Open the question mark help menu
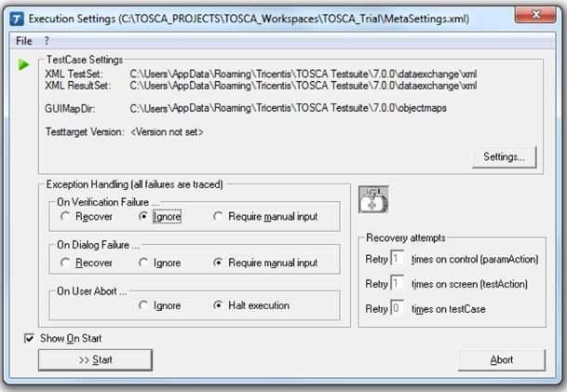The image size is (567, 392). 47,41
